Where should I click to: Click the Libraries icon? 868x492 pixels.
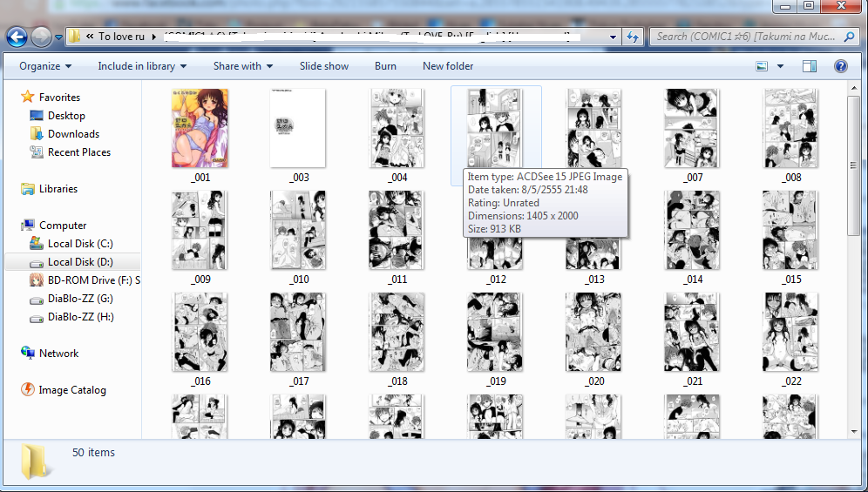pos(28,188)
